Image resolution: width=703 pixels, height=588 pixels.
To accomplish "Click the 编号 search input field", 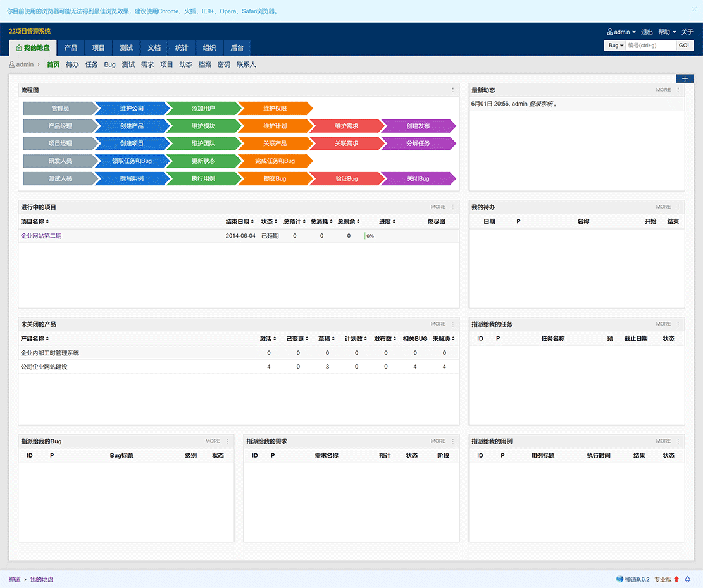I will tap(650, 46).
